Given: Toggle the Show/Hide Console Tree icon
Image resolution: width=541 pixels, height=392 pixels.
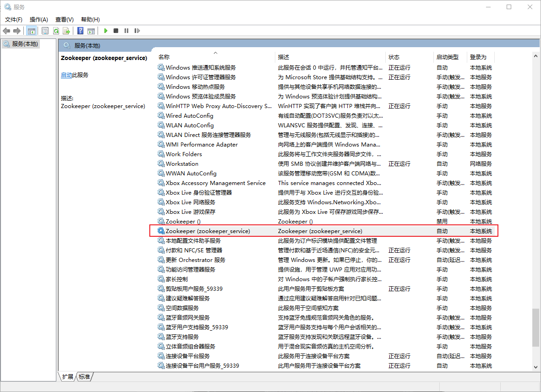Looking at the screenshot, I should 32,31.
